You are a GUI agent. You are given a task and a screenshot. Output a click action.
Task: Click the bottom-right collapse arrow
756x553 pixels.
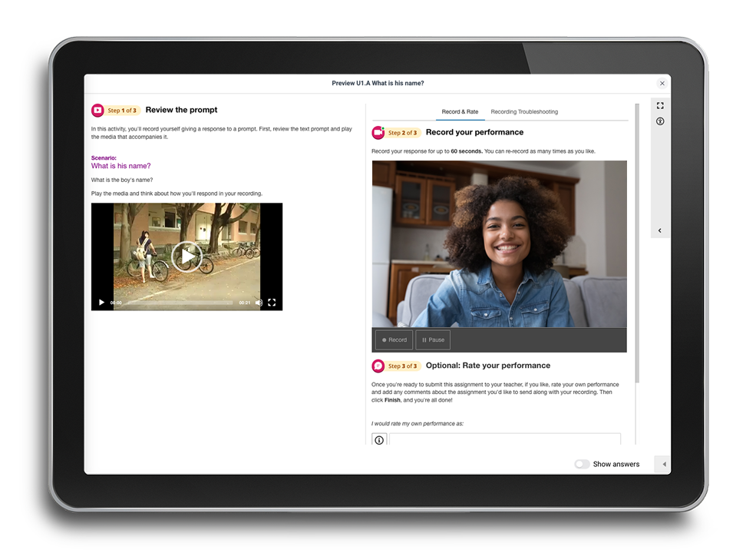(663, 464)
